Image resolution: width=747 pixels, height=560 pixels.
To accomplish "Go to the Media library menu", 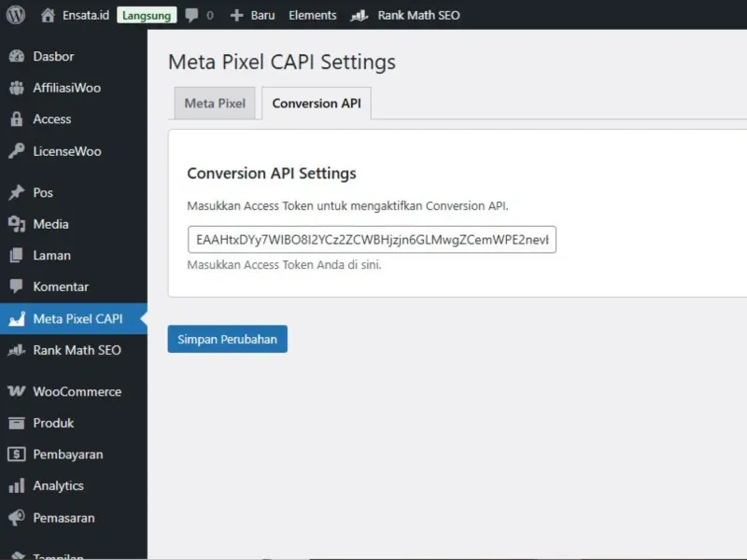I will click(x=50, y=224).
